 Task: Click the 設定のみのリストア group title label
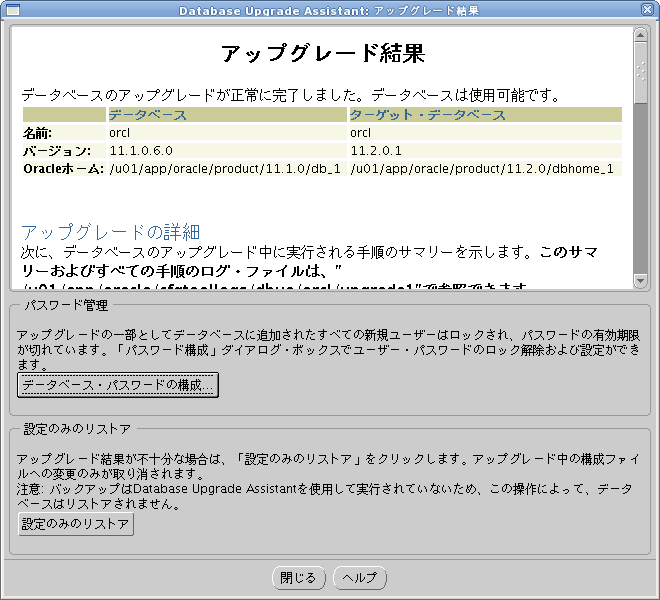pyautogui.click(x=77, y=429)
